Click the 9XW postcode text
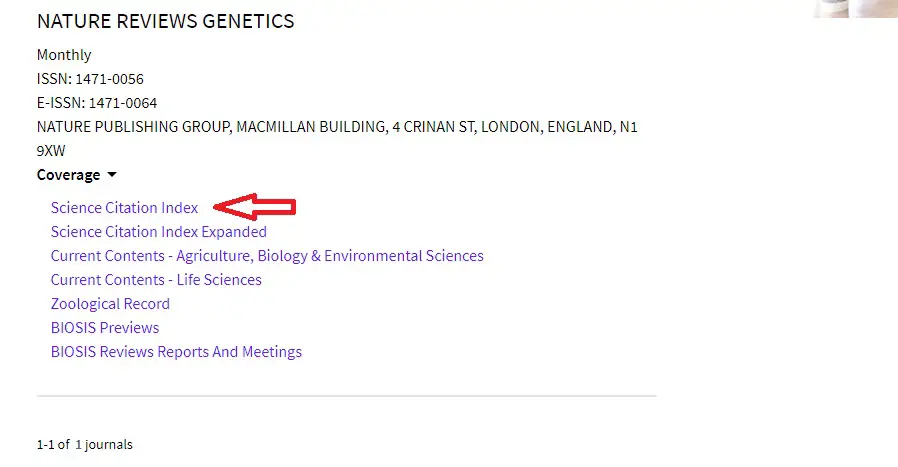 pos(51,151)
